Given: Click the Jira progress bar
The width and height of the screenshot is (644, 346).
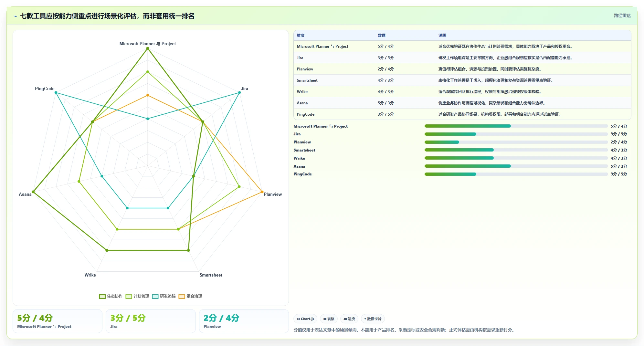Looking at the screenshot, I should [516, 134].
